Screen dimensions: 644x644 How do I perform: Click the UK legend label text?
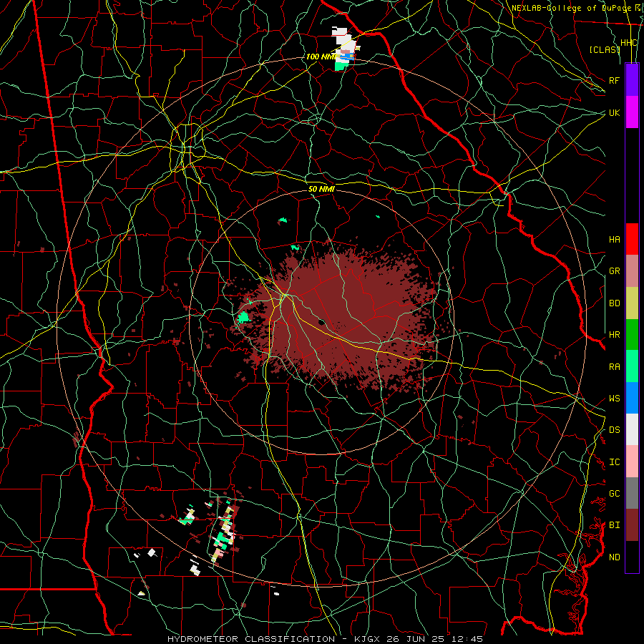(x=614, y=112)
